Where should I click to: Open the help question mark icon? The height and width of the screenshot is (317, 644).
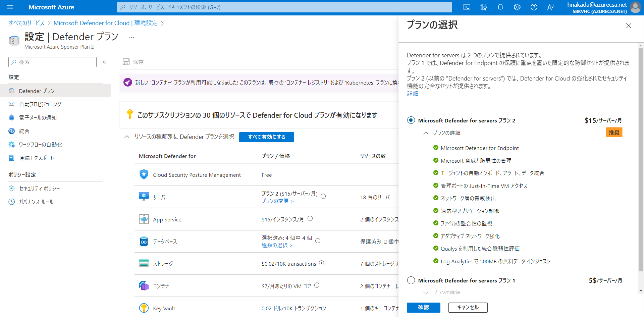(x=534, y=7)
